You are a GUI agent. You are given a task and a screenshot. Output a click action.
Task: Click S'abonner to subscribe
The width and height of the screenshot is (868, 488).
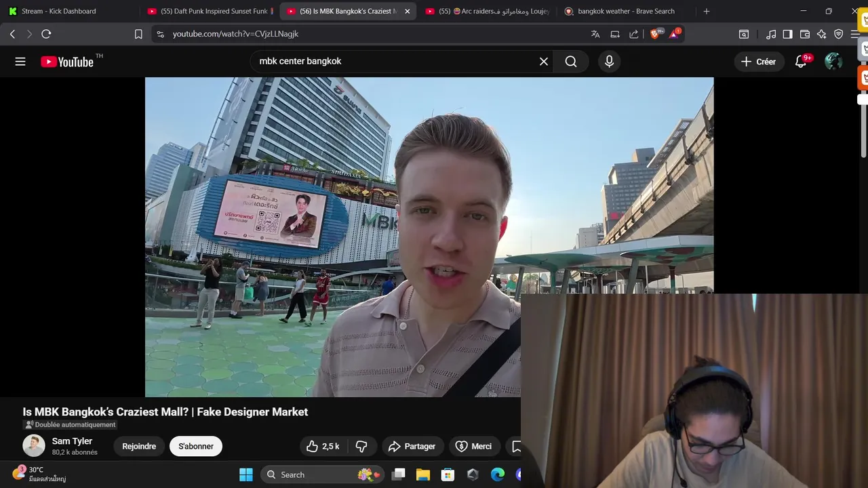[x=196, y=446]
